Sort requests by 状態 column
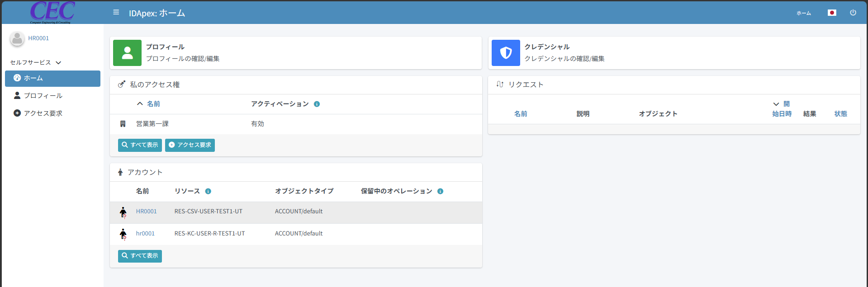The height and width of the screenshot is (287, 868). pyautogui.click(x=841, y=114)
